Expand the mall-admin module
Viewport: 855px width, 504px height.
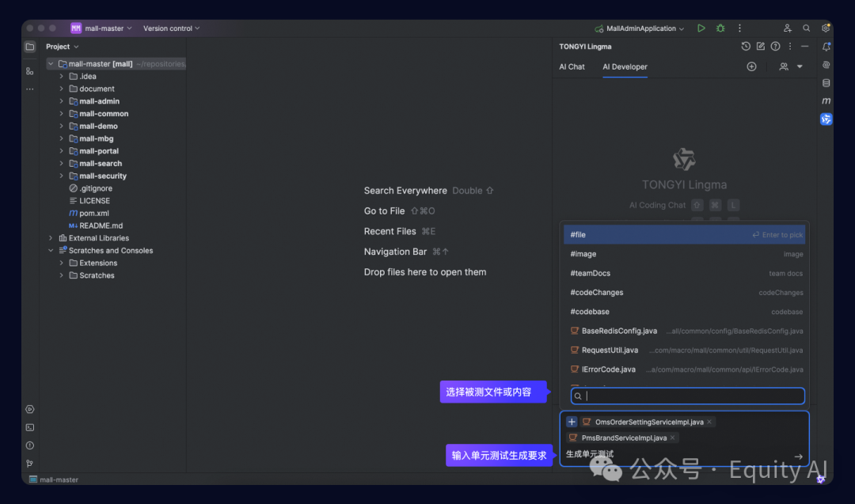click(x=61, y=101)
